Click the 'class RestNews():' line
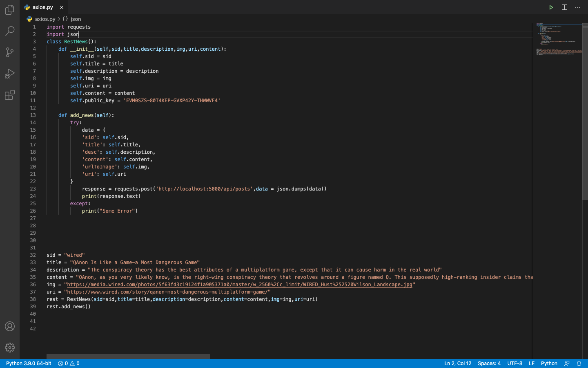The image size is (588, 368). [x=71, y=42]
